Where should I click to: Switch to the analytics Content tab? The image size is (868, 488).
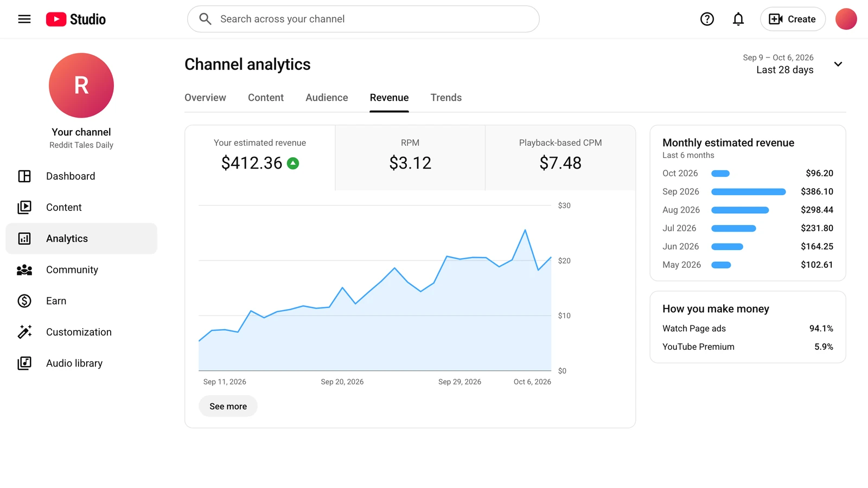coord(266,98)
